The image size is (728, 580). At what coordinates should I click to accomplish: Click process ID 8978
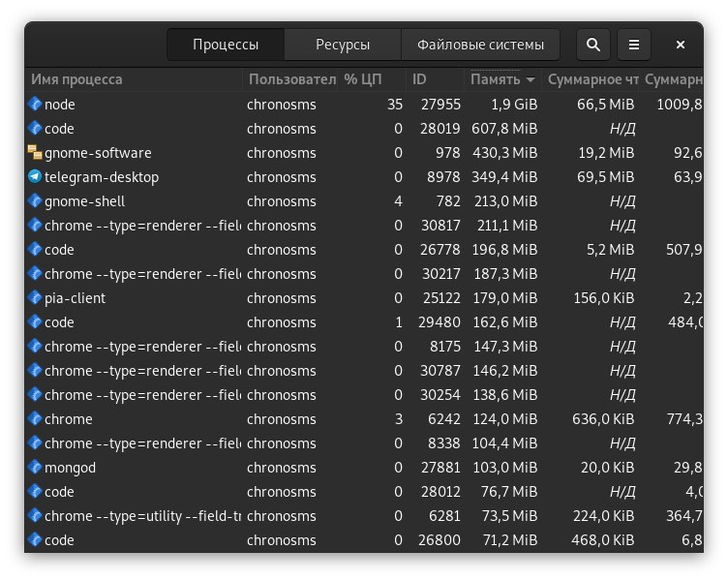point(443,177)
